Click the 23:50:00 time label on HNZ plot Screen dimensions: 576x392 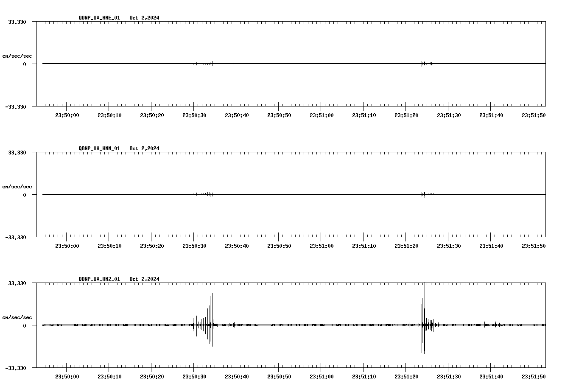[67, 377]
